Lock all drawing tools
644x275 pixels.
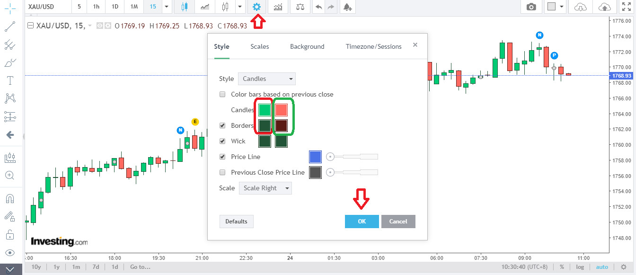pyautogui.click(x=10, y=234)
